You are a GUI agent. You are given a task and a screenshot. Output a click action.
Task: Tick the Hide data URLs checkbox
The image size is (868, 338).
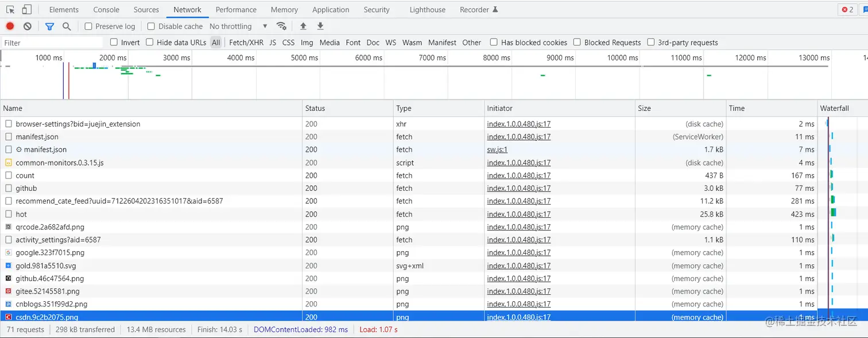coord(150,43)
